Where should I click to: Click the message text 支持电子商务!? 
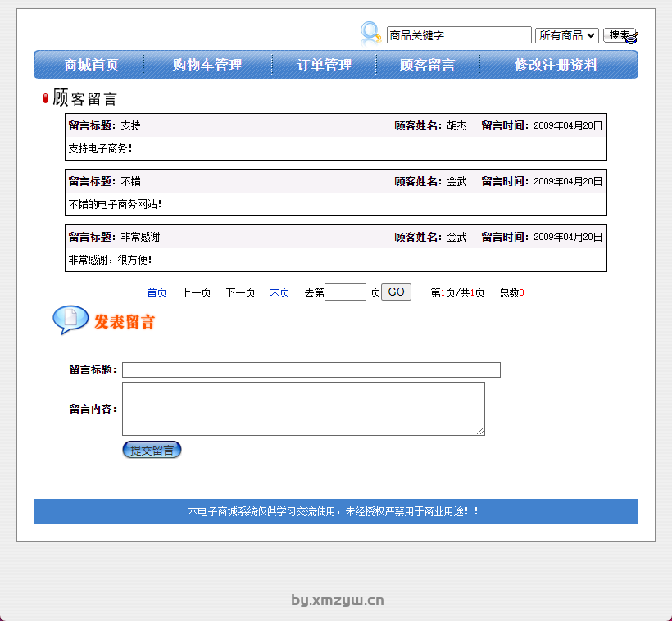[x=100, y=149]
